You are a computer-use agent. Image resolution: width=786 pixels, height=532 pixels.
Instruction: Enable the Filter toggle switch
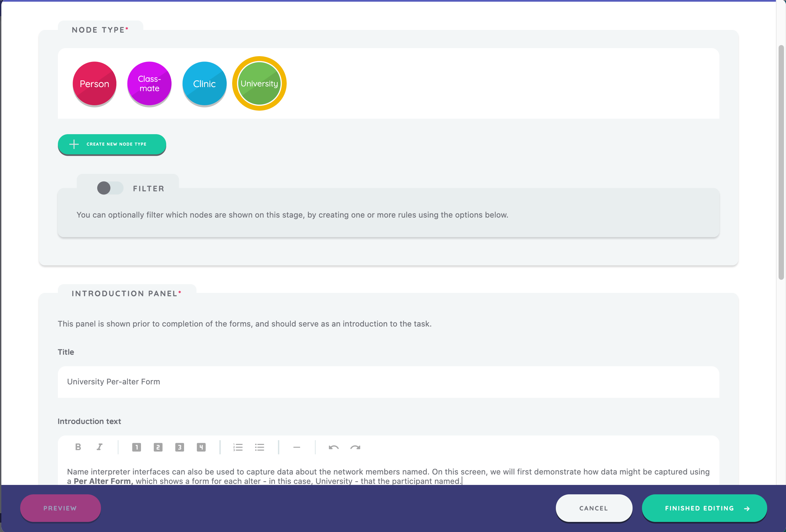(x=110, y=188)
